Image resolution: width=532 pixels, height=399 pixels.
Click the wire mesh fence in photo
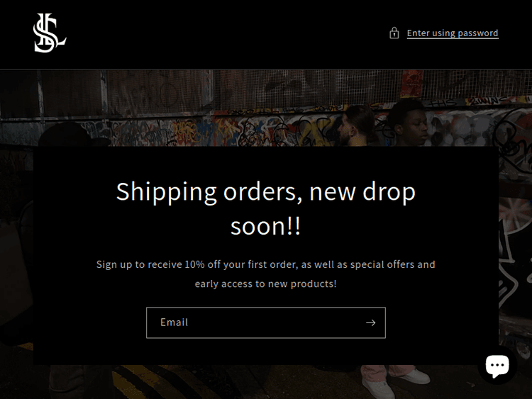pyautogui.click(x=272, y=88)
